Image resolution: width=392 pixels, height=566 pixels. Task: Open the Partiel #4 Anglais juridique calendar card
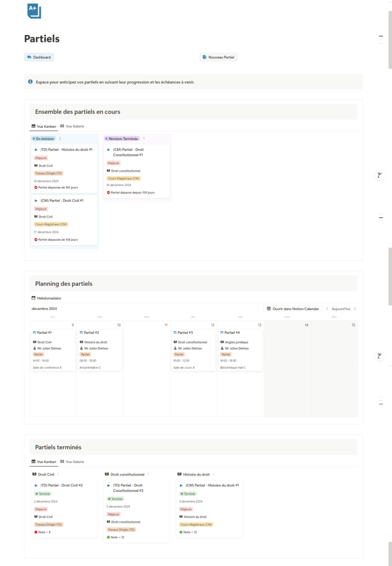tap(240, 350)
